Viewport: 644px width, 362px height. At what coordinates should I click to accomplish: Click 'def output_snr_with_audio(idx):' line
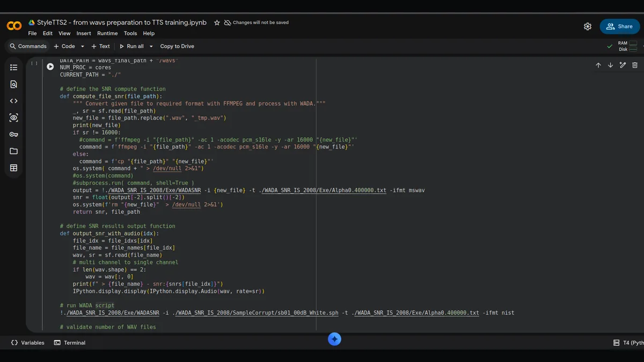tap(109, 233)
